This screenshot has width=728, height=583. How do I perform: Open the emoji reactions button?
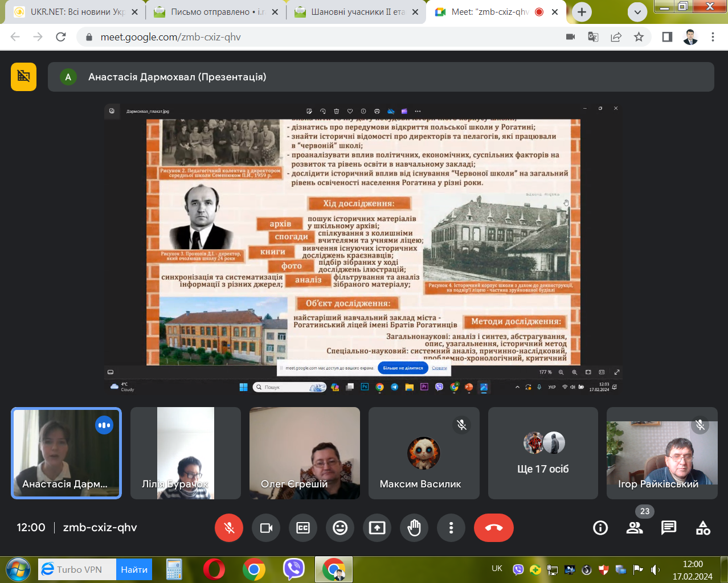[340, 528]
